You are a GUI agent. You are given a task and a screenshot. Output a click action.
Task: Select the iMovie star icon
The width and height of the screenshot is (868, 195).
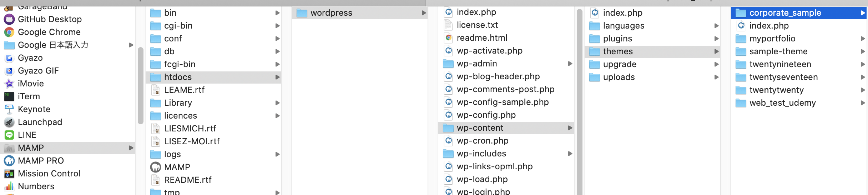[x=9, y=84]
